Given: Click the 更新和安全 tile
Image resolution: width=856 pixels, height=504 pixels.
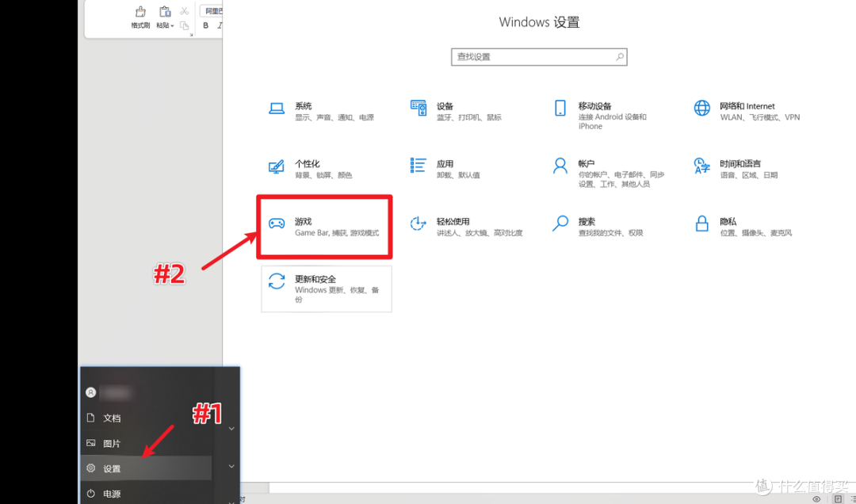Looking at the screenshot, I should (x=326, y=288).
